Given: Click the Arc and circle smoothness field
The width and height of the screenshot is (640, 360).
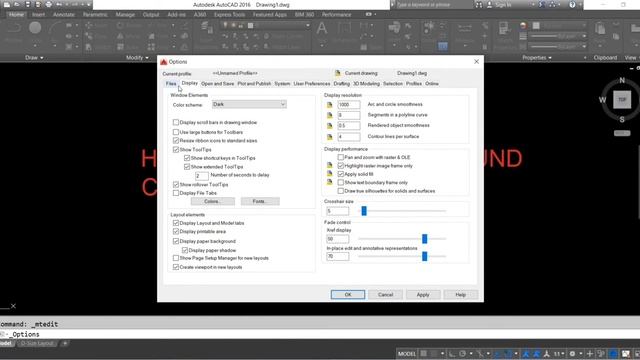Looking at the screenshot, I should [349, 104].
